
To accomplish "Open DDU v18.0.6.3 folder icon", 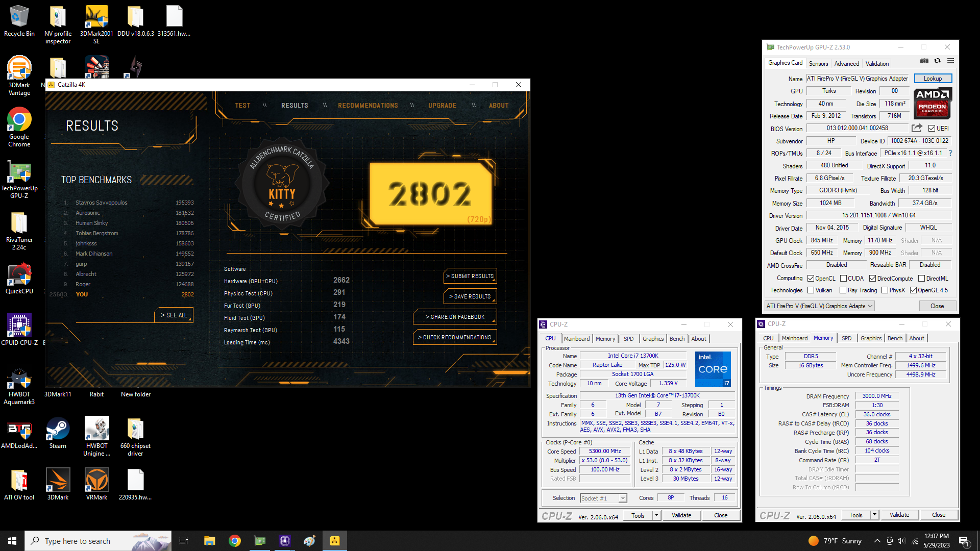I will click(135, 21).
